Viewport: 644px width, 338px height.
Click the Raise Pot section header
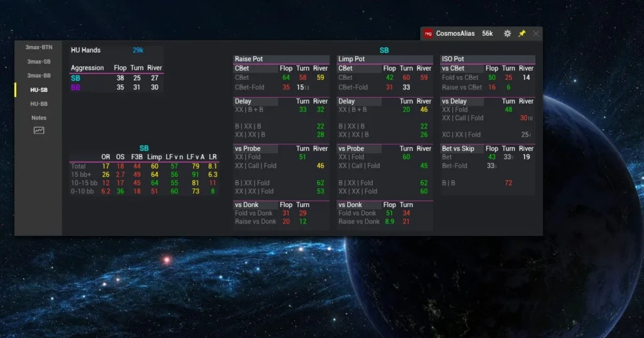point(281,59)
